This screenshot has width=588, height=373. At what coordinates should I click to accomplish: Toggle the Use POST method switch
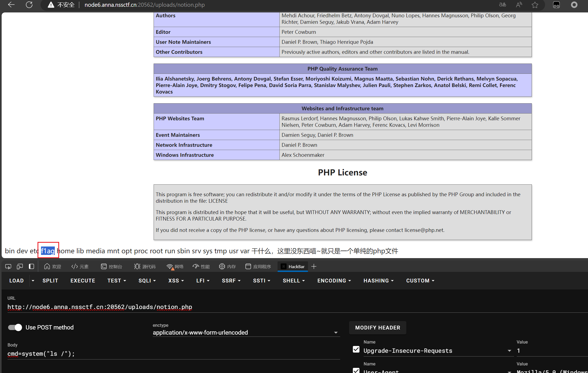[x=15, y=327]
